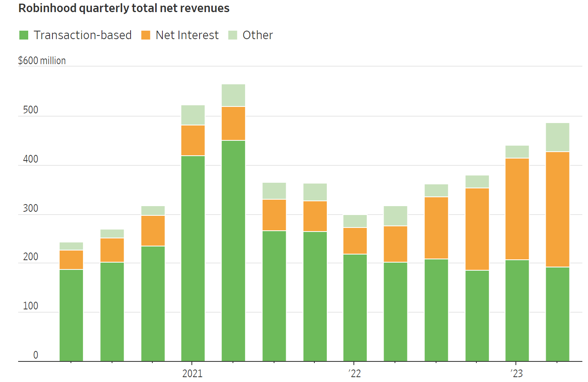Select the pale green top of the '22 bar
The image size is (588, 382).
(355, 221)
